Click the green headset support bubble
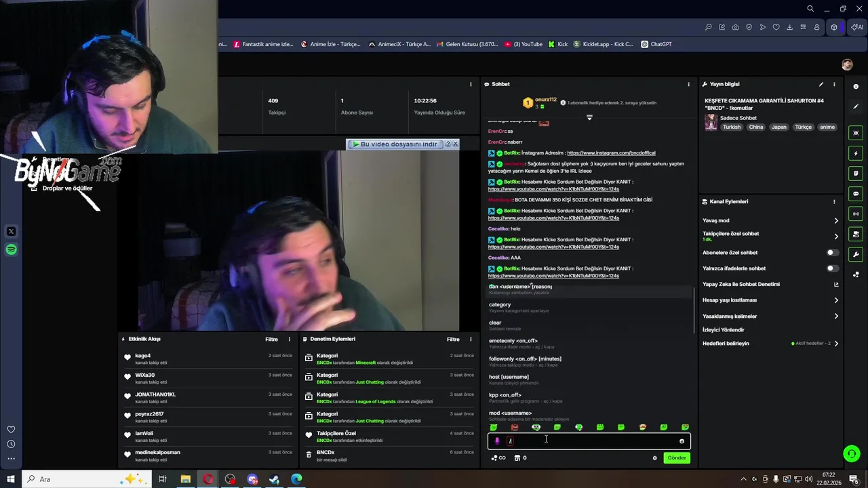This screenshot has width=868, height=488. tap(852, 453)
